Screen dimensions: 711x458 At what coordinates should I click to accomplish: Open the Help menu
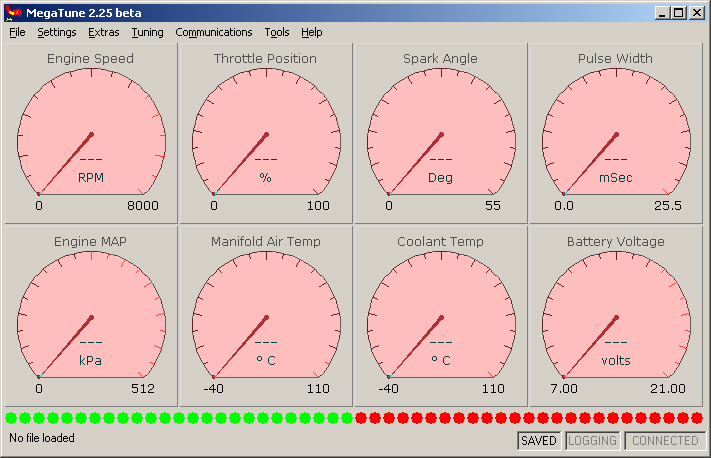312,32
